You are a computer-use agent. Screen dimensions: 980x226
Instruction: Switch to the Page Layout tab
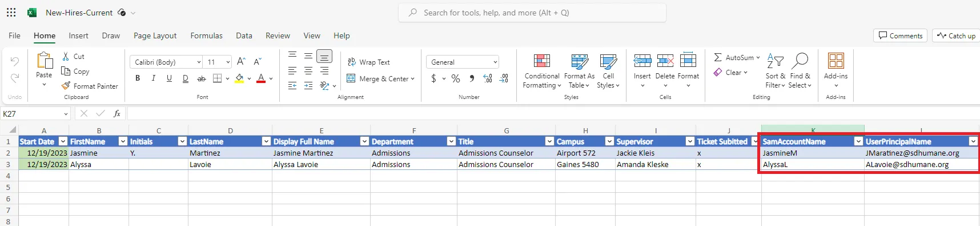click(155, 35)
